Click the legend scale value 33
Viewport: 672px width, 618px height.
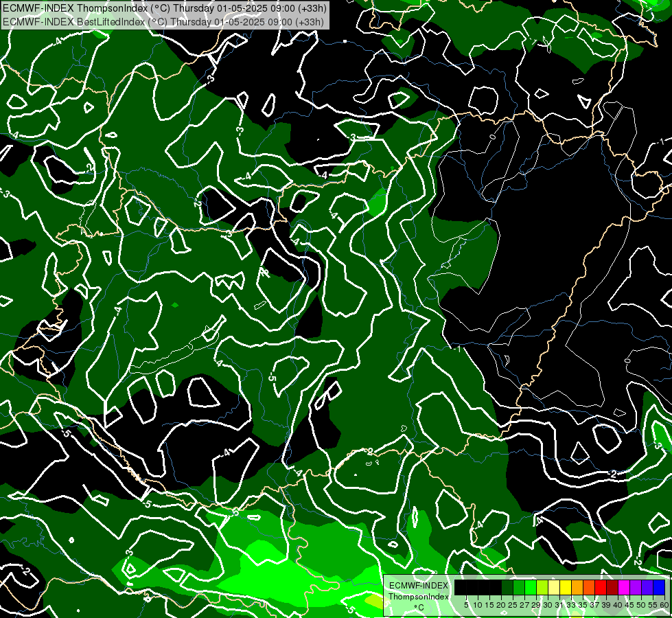click(571, 605)
